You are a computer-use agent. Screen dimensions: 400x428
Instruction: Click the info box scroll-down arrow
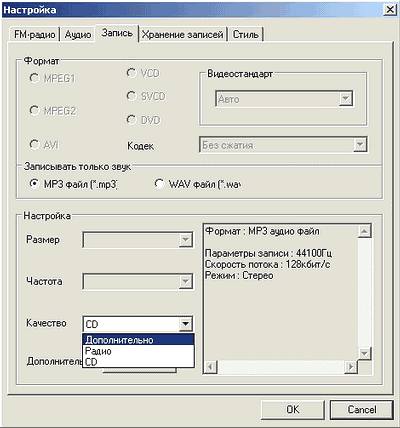coord(364,353)
